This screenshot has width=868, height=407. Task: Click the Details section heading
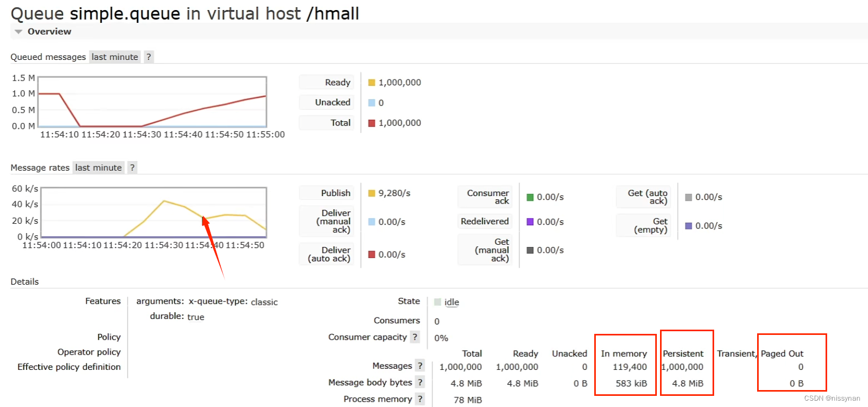coord(24,282)
